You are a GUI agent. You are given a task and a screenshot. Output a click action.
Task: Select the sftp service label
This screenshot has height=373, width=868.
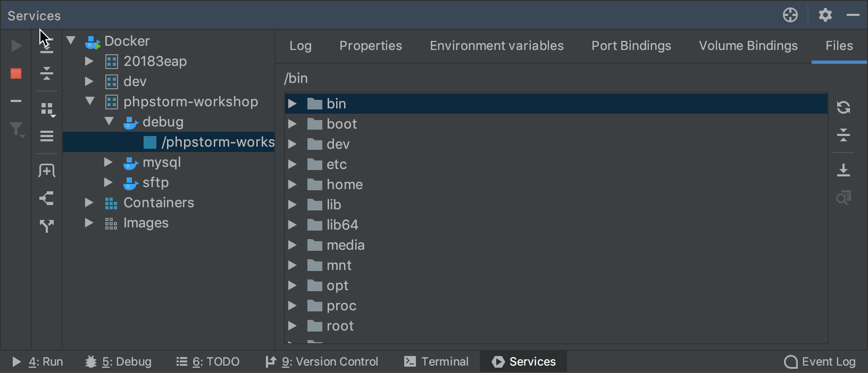tap(156, 182)
